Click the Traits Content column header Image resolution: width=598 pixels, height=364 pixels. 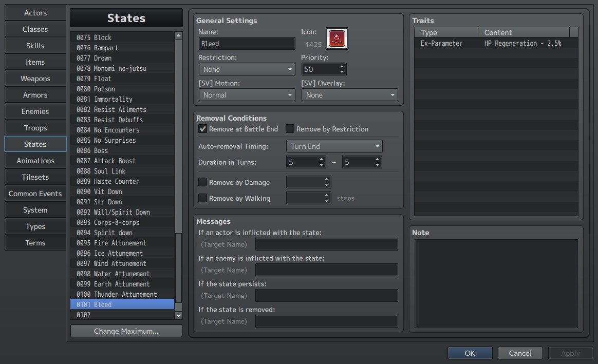pos(524,32)
